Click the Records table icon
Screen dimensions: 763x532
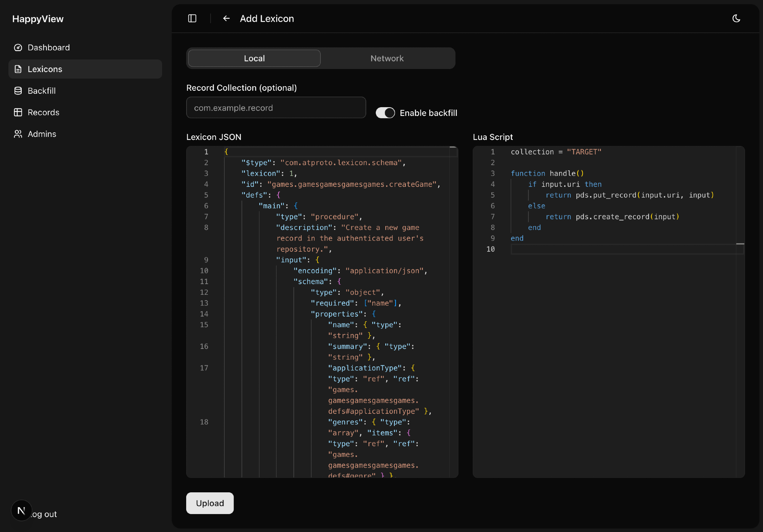tap(18, 112)
